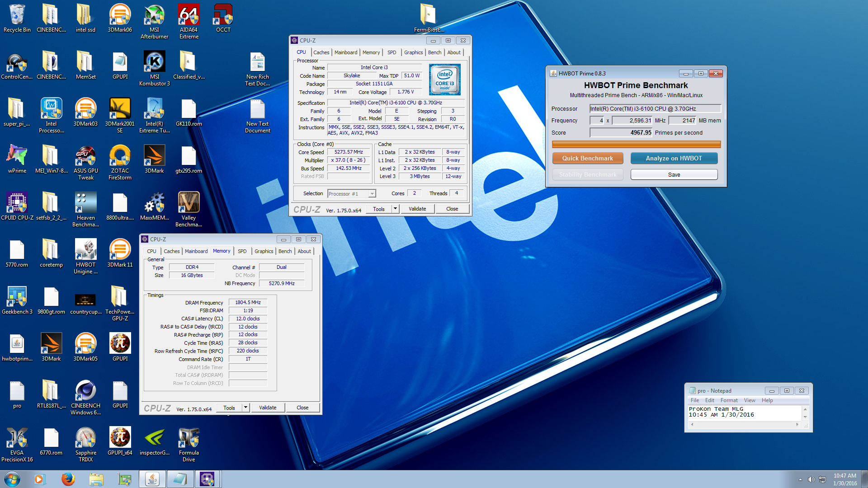The width and height of the screenshot is (868, 488).
Task: Launch EVGA PrecisionX 16 icon
Action: [17, 445]
